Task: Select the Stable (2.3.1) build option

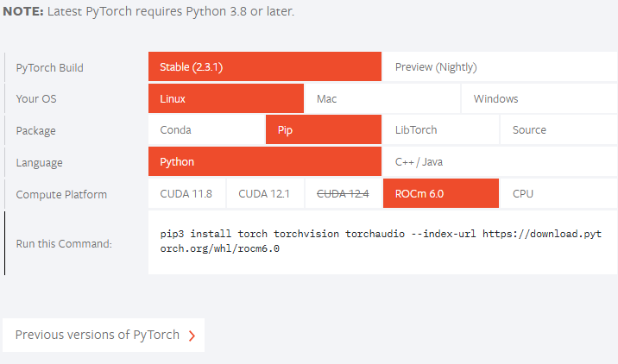Action: 265,66
